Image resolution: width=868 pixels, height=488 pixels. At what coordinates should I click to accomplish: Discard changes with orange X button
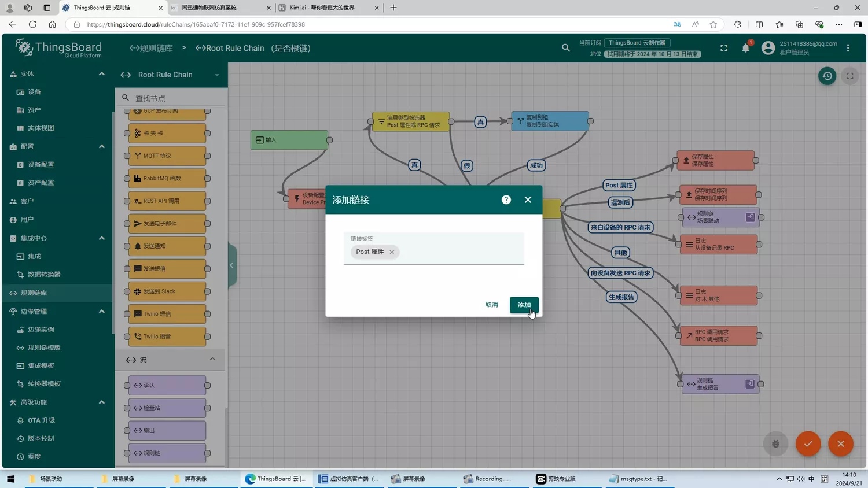(840, 443)
